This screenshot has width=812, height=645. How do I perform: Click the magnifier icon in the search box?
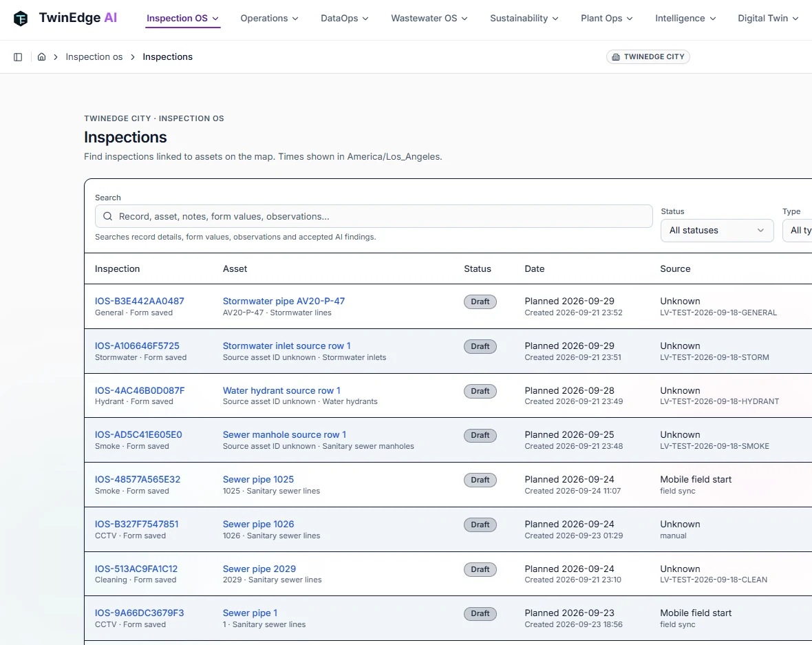(108, 217)
